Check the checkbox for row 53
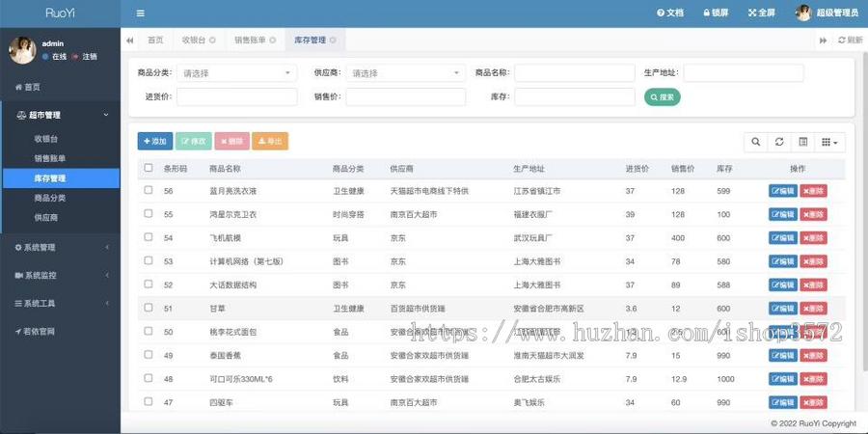 (x=148, y=260)
